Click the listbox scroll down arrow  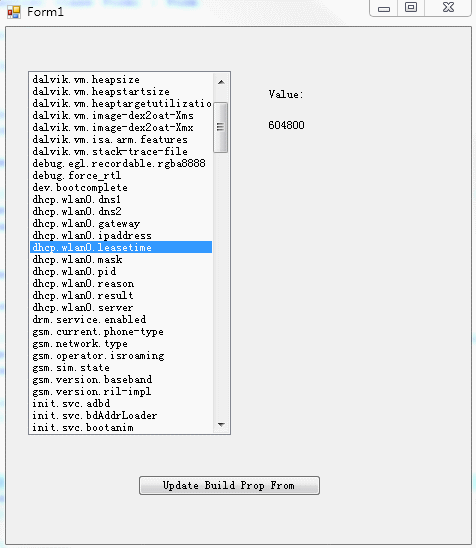[221, 424]
